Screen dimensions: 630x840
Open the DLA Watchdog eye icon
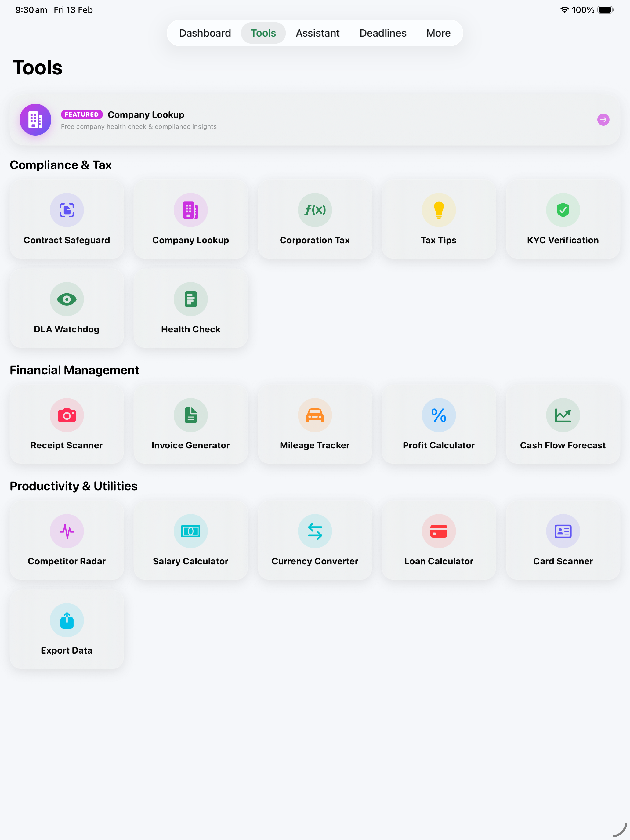[67, 299]
